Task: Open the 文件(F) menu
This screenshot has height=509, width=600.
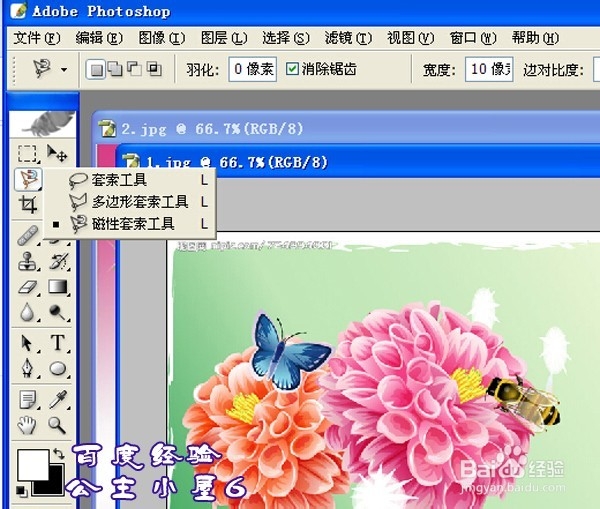Action: click(37, 38)
